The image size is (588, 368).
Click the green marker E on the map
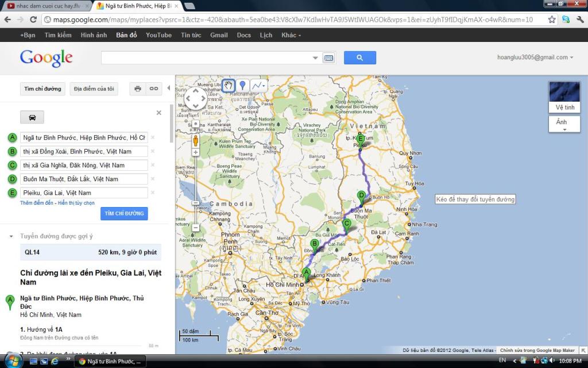pyautogui.click(x=361, y=141)
